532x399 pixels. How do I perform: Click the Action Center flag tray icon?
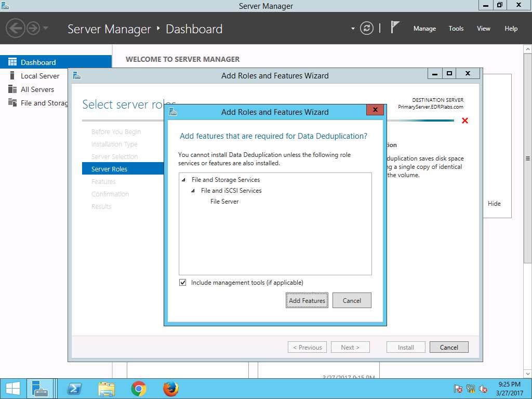point(458,389)
